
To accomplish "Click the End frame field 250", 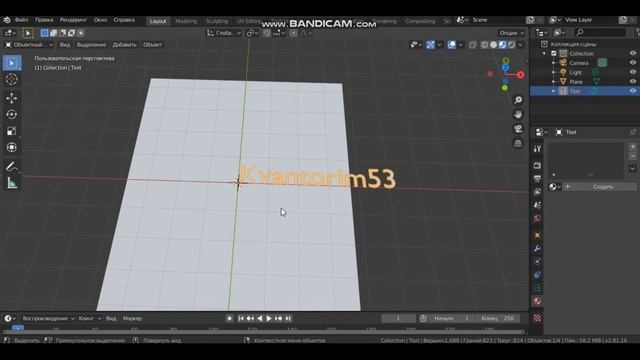I will tap(498, 318).
